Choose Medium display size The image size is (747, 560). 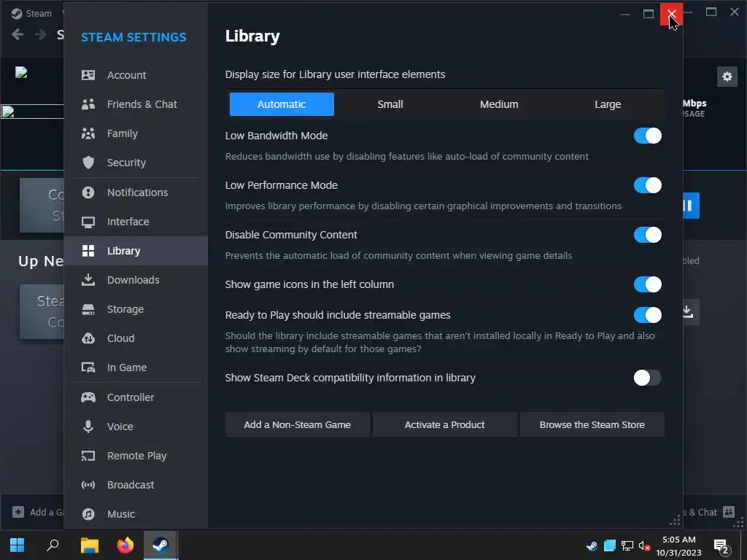click(x=499, y=104)
